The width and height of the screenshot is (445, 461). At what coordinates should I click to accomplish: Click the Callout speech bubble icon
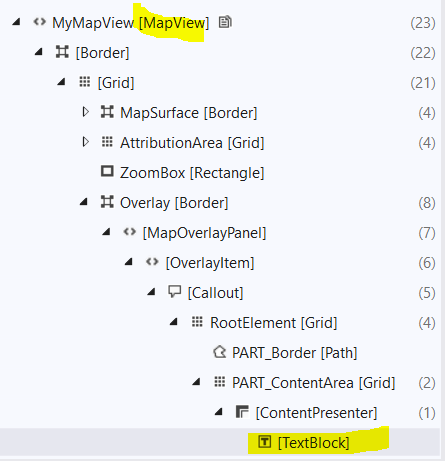(x=174, y=292)
